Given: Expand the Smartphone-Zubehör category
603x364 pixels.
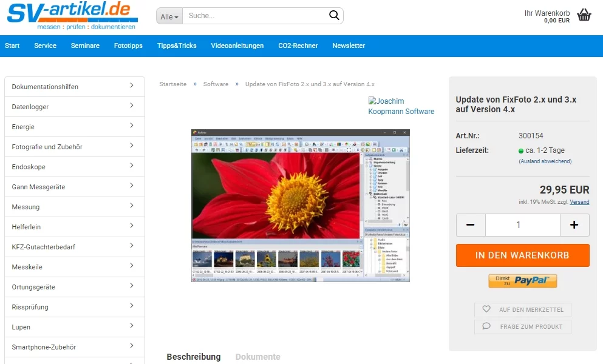Looking at the screenshot, I should 75,346.
